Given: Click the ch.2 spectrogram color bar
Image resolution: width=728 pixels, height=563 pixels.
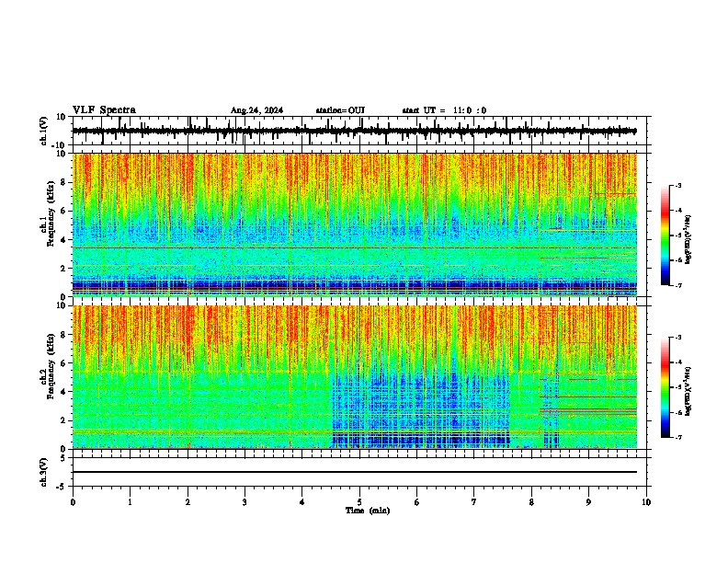Looking at the screenshot, I should pyautogui.click(x=665, y=387).
